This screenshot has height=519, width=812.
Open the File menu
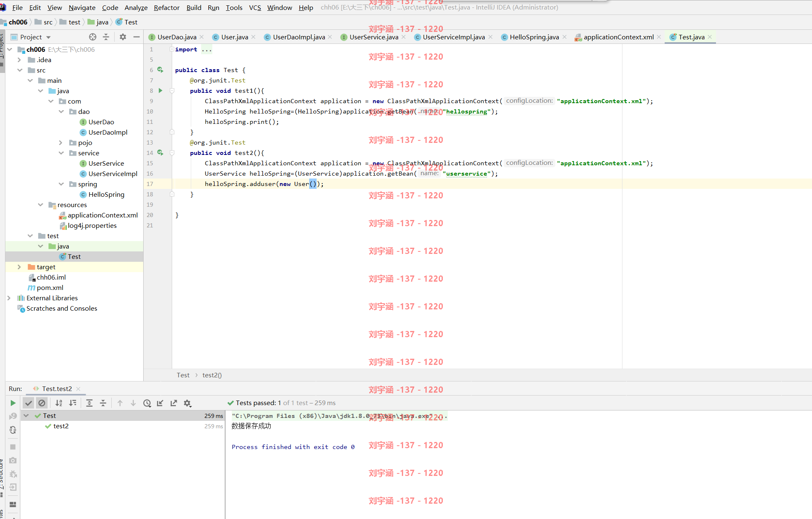[x=17, y=7]
